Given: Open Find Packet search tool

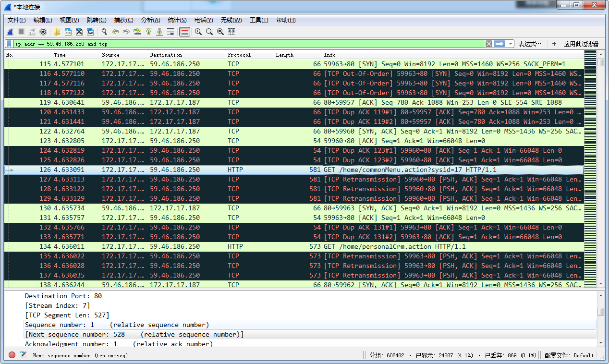Looking at the screenshot, I should (104, 32).
